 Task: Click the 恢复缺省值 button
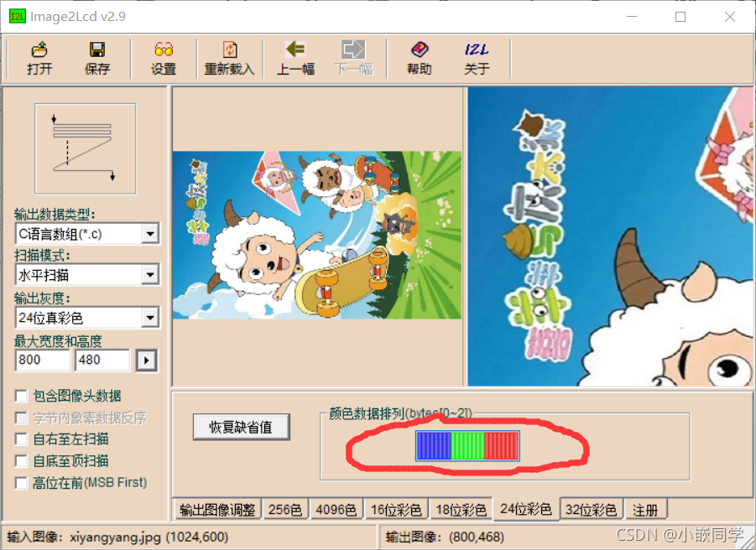click(x=241, y=427)
